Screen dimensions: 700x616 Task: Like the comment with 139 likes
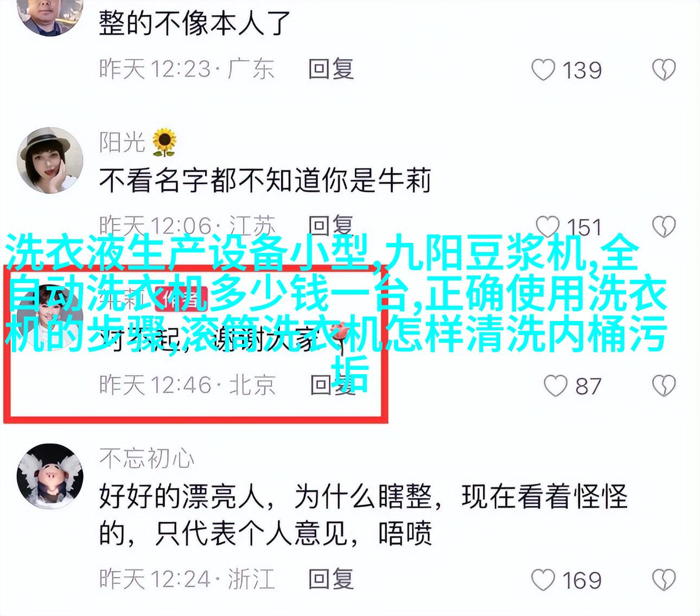tap(543, 70)
